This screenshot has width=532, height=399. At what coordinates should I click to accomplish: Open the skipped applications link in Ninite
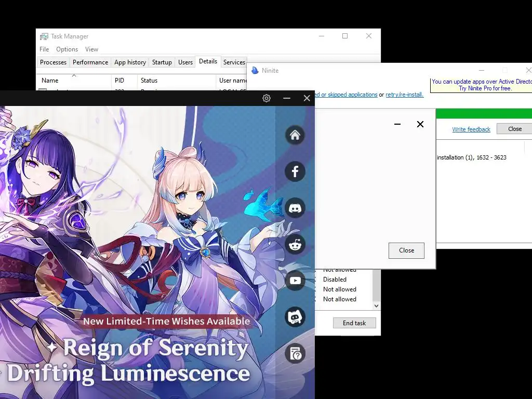coord(346,95)
